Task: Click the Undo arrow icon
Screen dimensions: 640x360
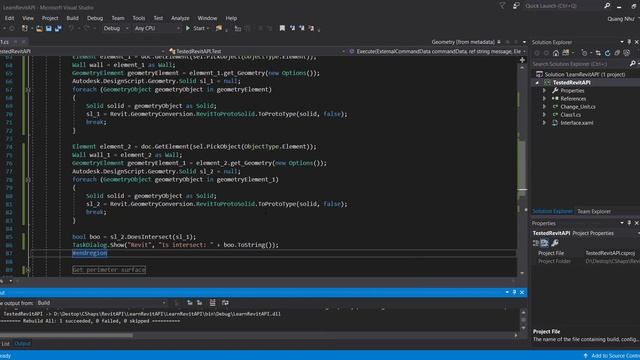Action: (71, 29)
